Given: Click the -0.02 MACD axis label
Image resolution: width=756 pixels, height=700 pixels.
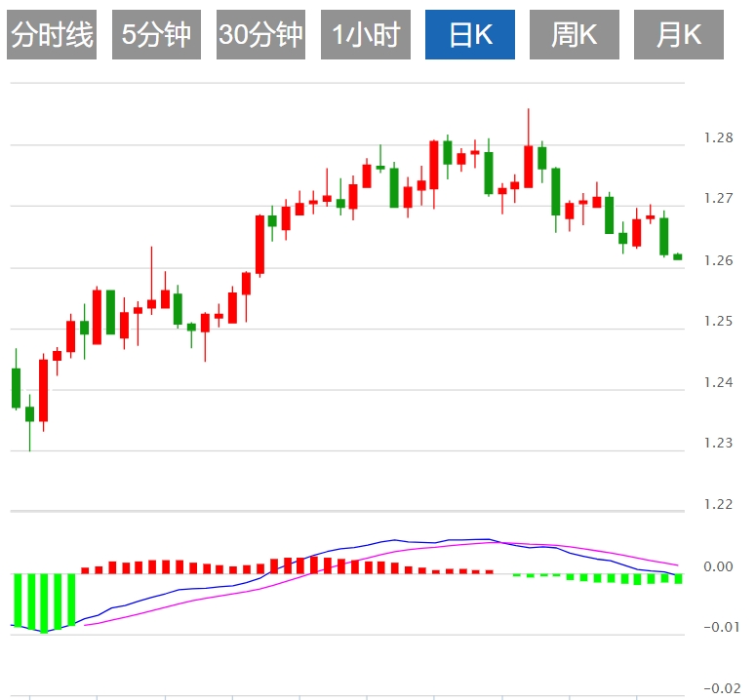Looking at the screenshot, I should [x=721, y=688].
